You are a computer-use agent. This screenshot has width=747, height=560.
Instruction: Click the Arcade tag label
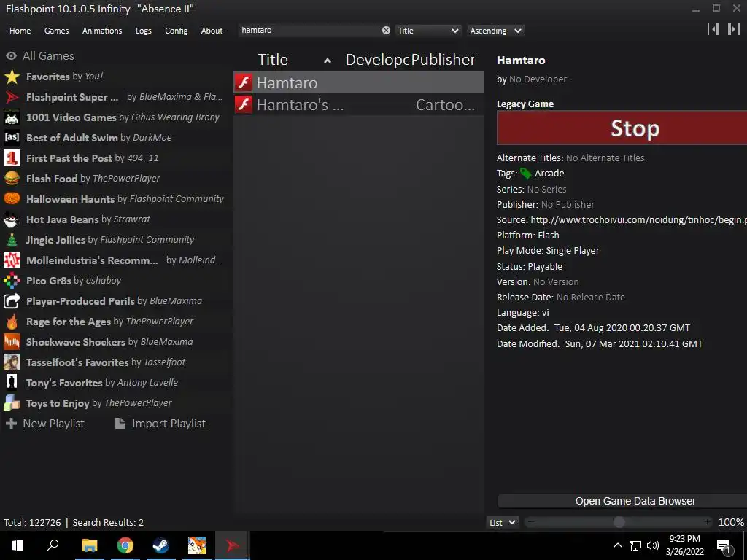coord(549,174)
